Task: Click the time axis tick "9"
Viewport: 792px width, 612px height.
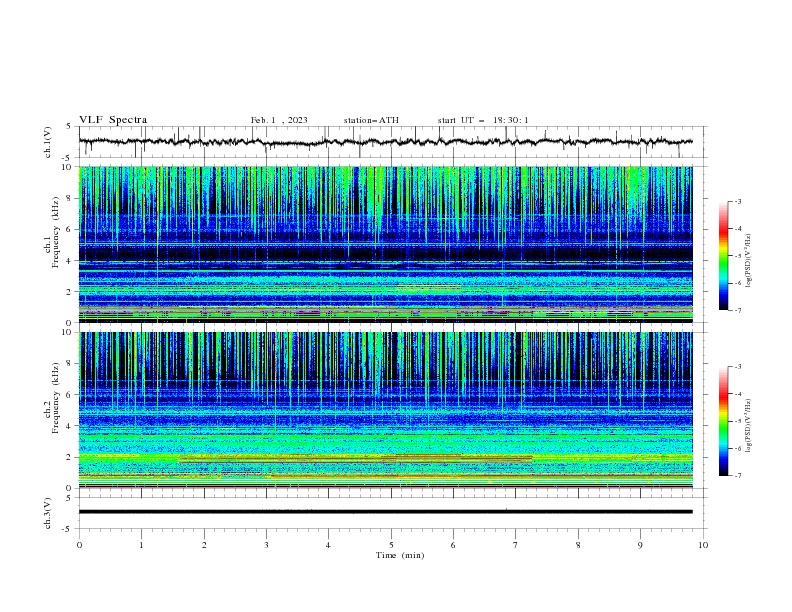Action: [x=640, y=545]
